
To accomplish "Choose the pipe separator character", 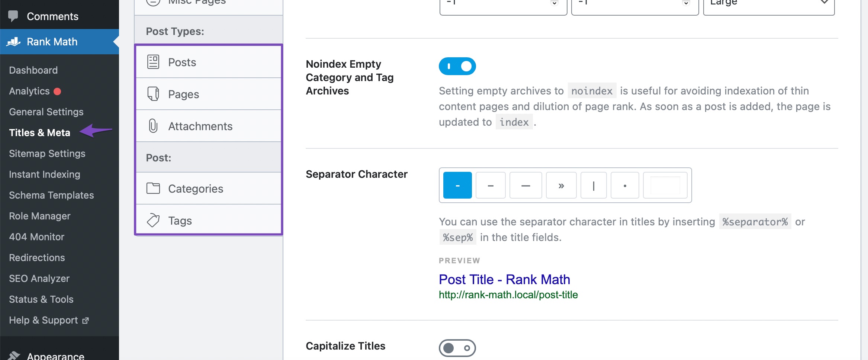I will coord(594,185).
